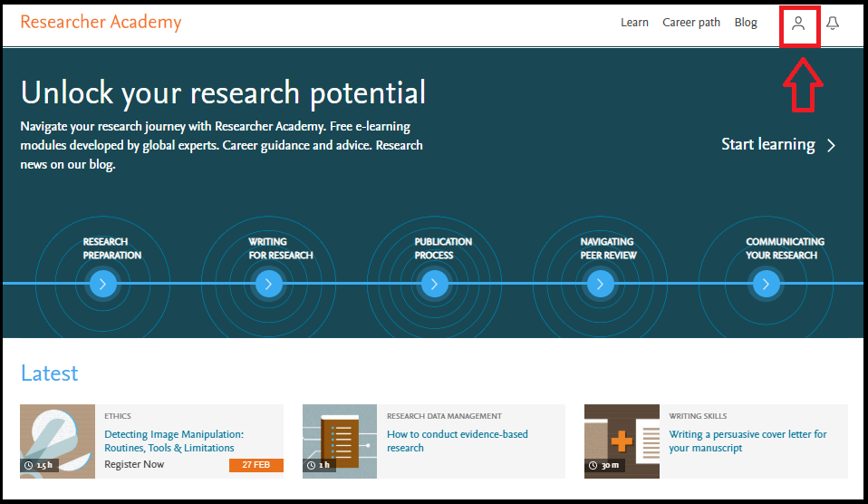Click the Latest section heading
The image size is (868, 504).
49,373
